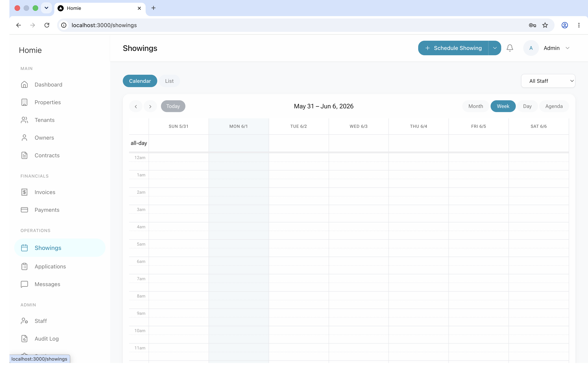Select the Agenda calendar view
Viewport: 588px width, 374px height.
(x=554, y=106)
